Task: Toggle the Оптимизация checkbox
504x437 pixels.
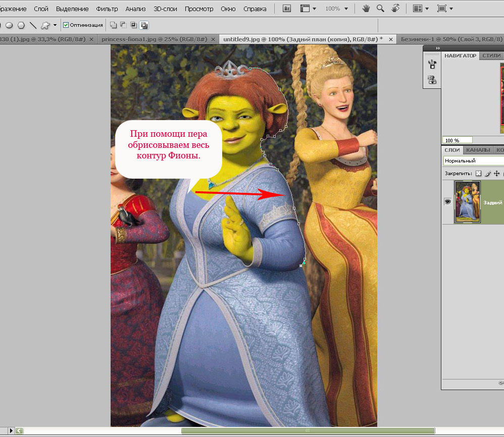Action: (66, 25)
